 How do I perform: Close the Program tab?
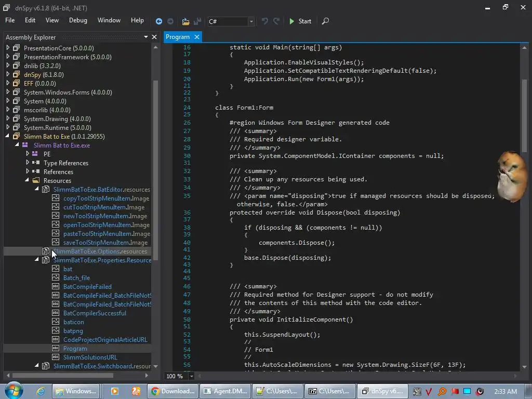click(x=197, y=37)
